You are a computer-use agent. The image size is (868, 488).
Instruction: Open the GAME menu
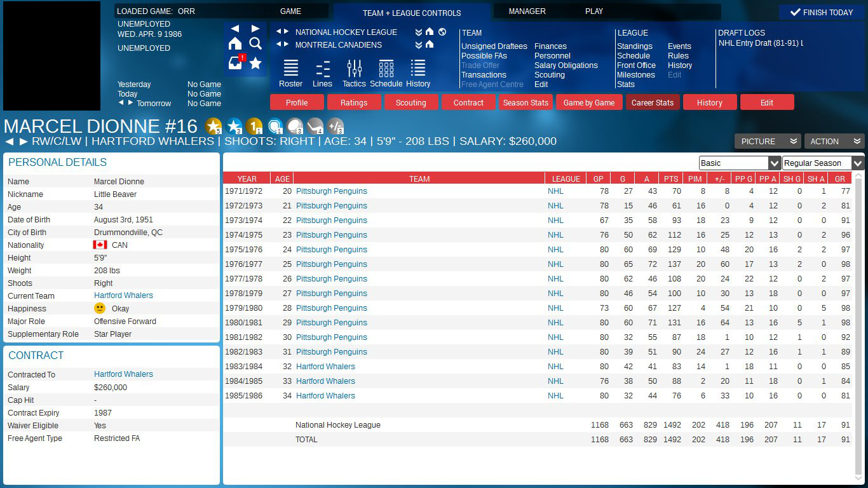290,11
